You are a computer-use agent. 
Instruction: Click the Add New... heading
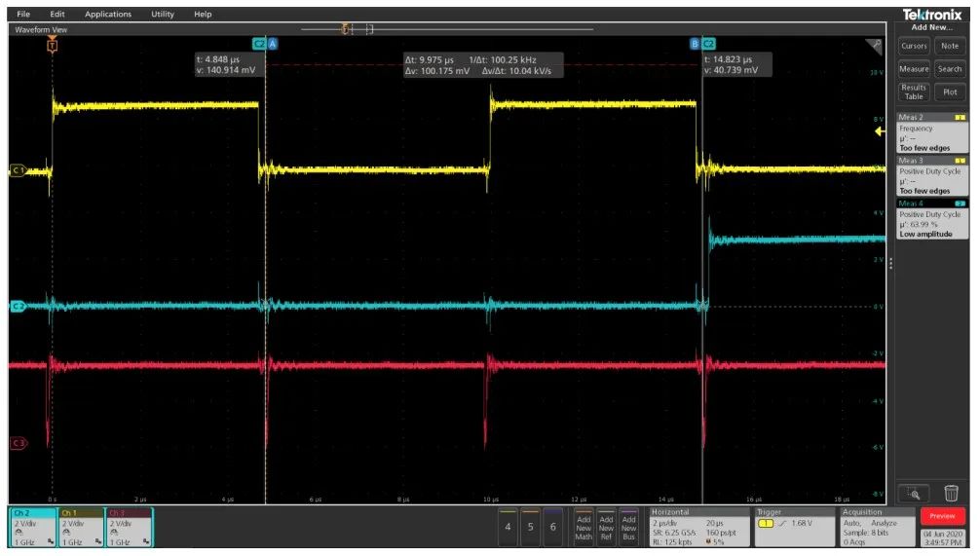tap(932, 27)
